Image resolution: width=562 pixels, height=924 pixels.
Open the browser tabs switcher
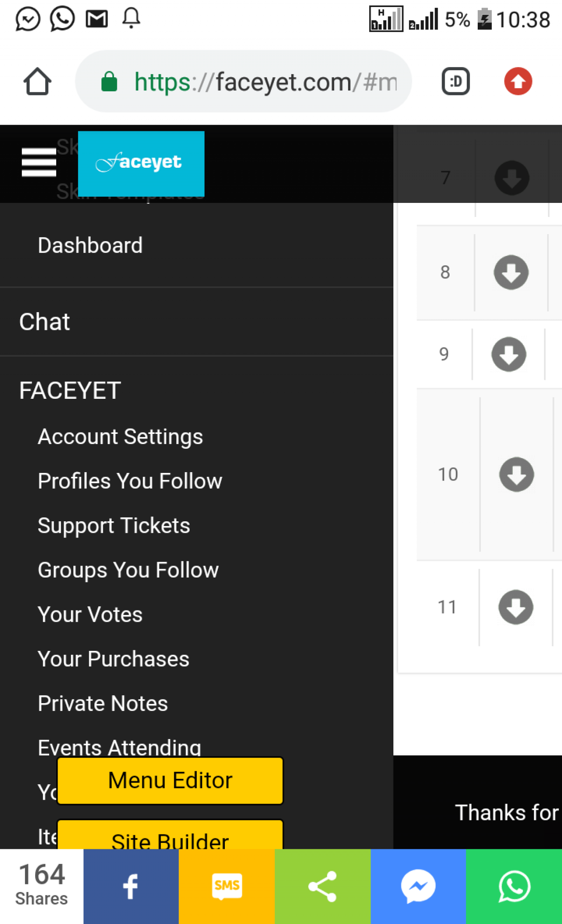[455, 82]
